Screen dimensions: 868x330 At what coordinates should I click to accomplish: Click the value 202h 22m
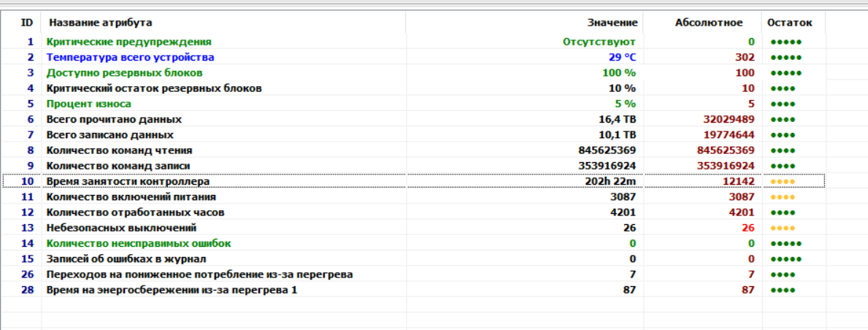click(610, 181)
